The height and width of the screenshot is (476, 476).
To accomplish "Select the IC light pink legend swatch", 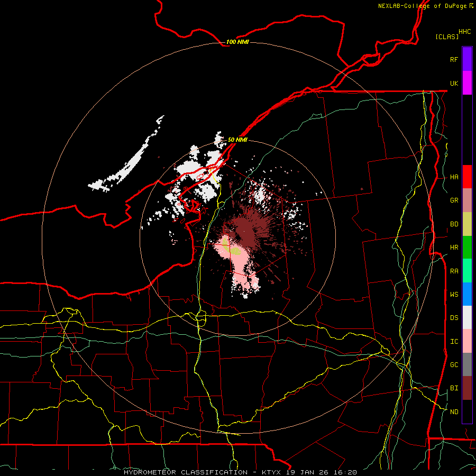I will 467,341.
